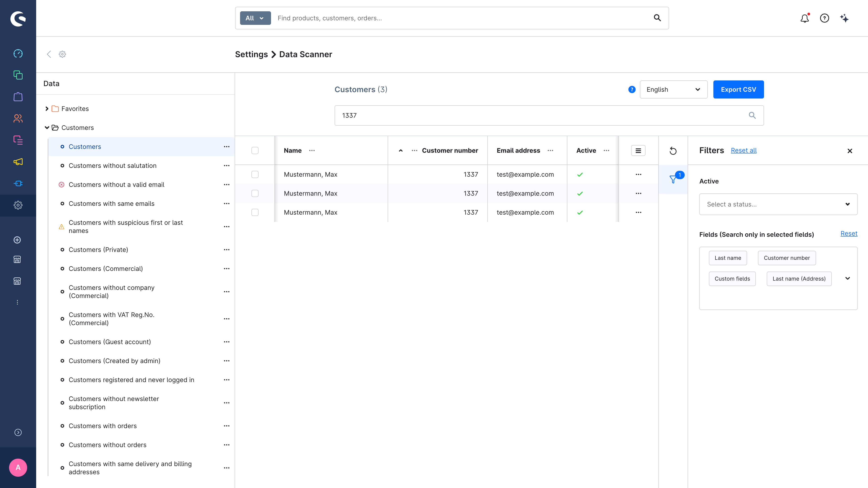Click the add sales channel plus icon
This screenshot has height=488, width=868.
click(17, 240)
